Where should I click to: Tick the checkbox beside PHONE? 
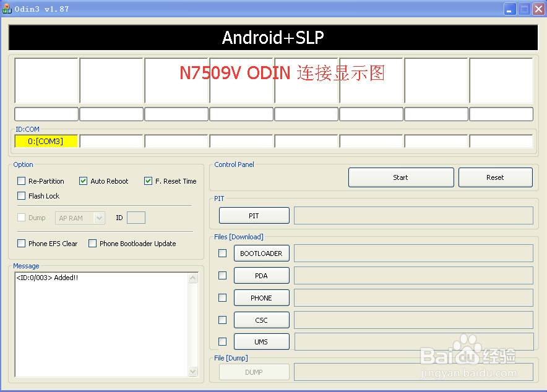coord(222,297)
